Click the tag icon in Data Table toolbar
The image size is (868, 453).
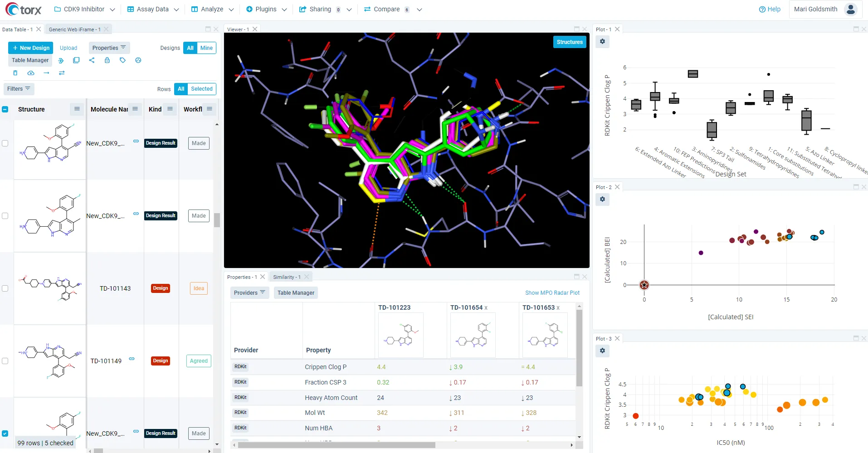122,60
